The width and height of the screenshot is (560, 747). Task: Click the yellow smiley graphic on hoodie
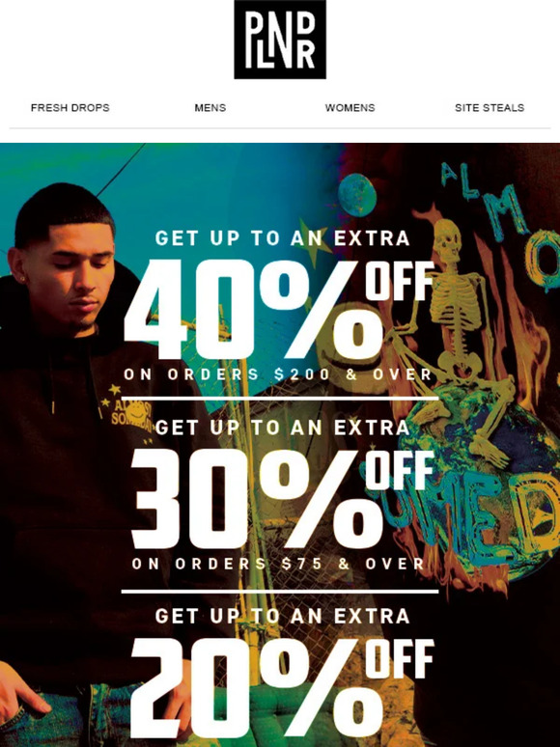[x=136, y=412]
